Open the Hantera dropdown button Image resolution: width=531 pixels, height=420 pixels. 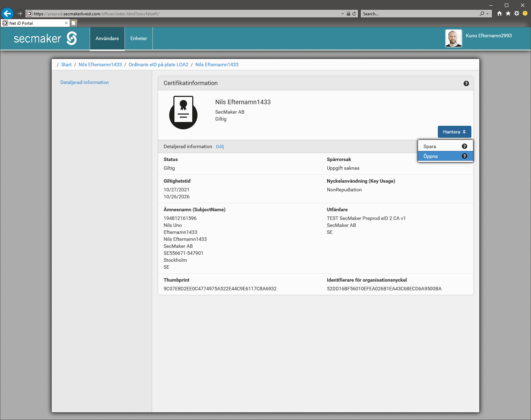pyautogui.click(x=454, y=132)
